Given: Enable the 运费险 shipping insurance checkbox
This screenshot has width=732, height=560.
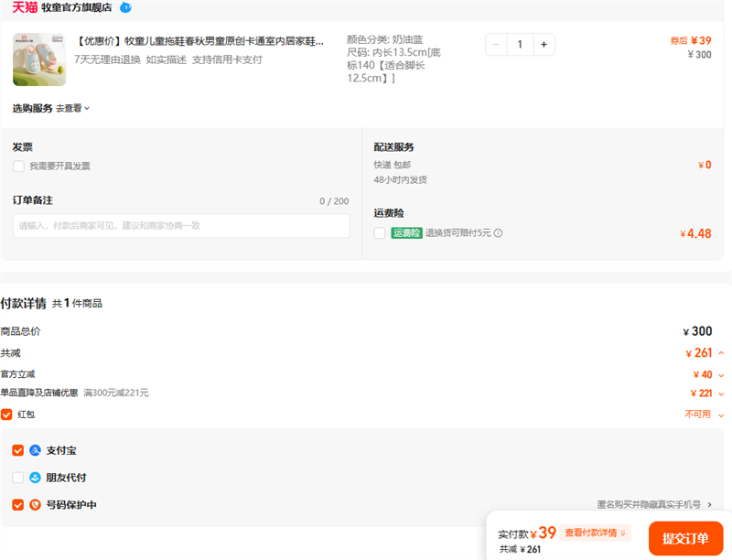Looking at the screenshot, I should (380, 233).
